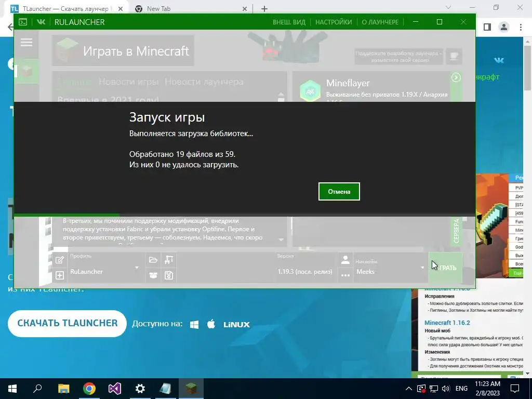The height and width of the screenshot is (399, 532).
Task: Open Chrome side panel icon
Action: click(x=487, y=27)
